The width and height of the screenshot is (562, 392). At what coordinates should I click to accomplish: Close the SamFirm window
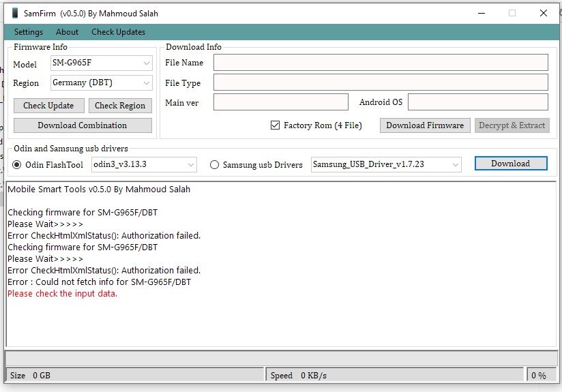pyautogui.click(x=544, y=13)
